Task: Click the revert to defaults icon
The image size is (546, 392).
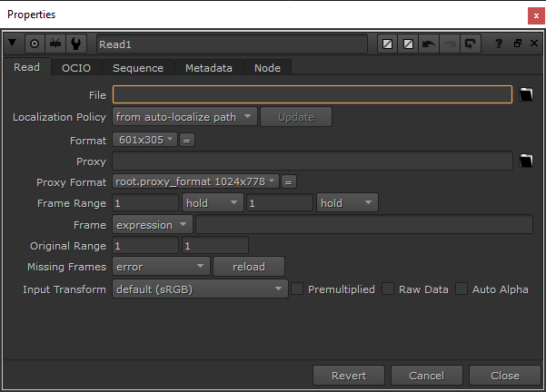Action: (471, 44)
